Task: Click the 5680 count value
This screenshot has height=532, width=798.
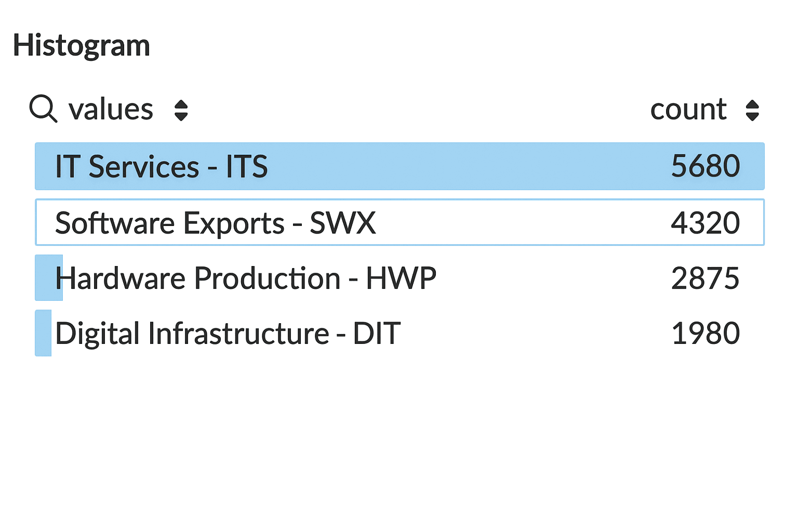Action: [705, 166]
